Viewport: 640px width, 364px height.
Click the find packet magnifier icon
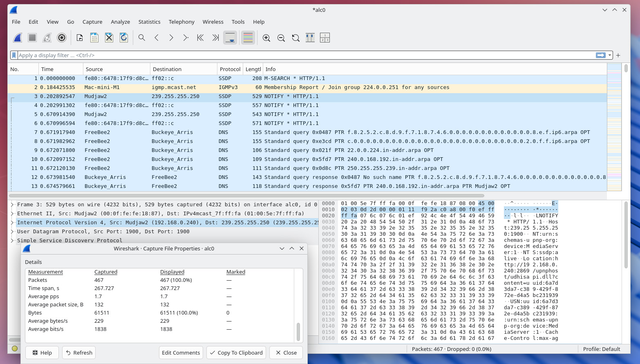pos(142,38)
